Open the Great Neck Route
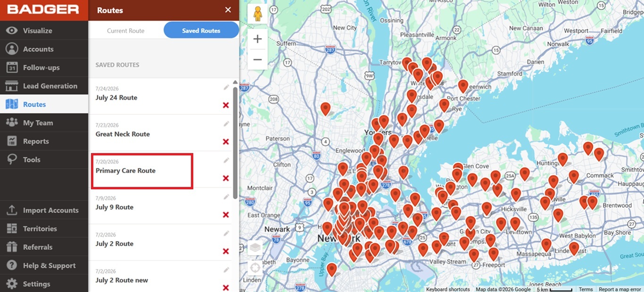 pos(123,134)
